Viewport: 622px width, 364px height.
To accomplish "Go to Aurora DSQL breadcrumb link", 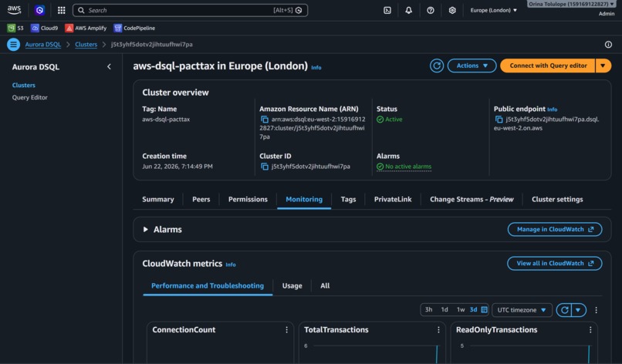I will (x=43, y=45).
